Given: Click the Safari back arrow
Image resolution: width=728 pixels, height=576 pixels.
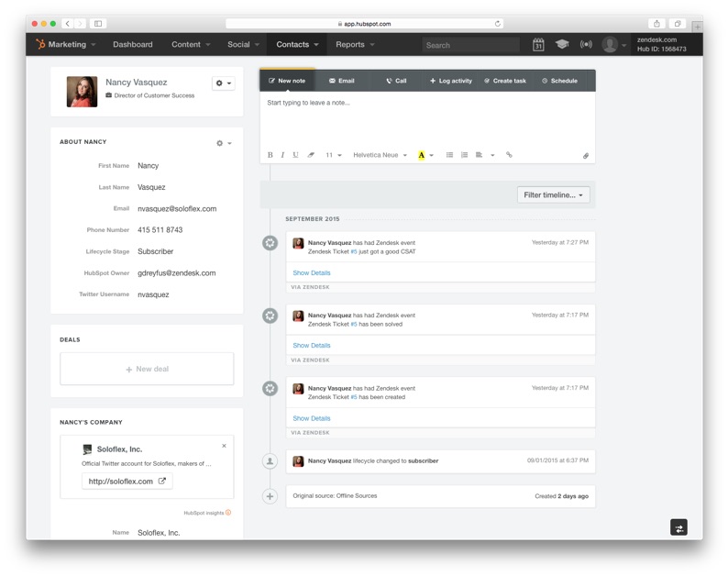Looking at the screenshot, I should (x=67, y=23).
